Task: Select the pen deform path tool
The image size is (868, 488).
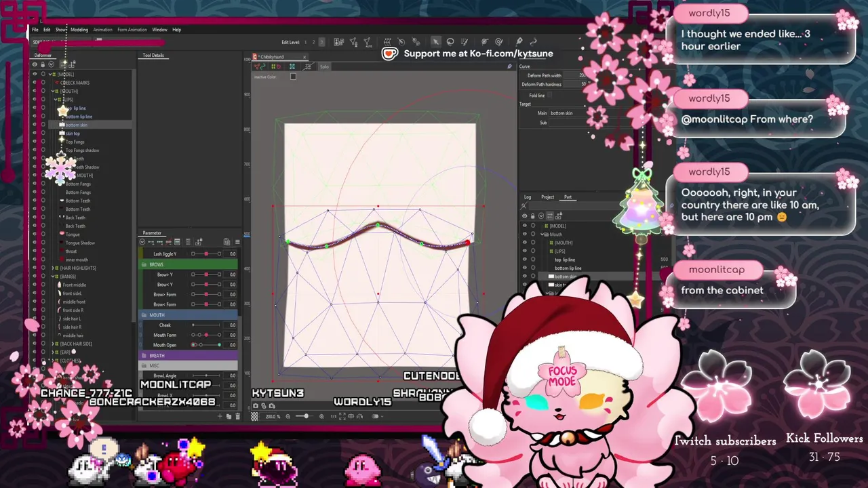Action: [519, 42]
